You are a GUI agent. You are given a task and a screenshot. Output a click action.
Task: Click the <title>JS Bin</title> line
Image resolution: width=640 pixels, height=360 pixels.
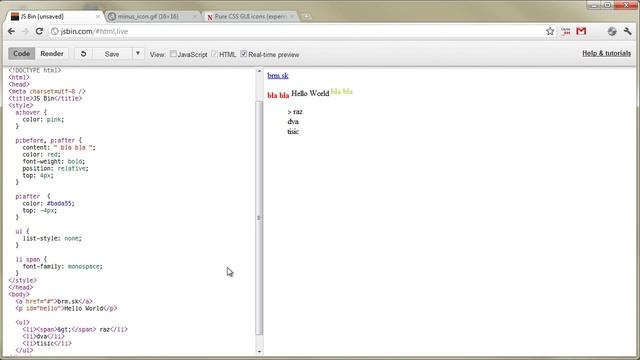click(x=45, y=98)
